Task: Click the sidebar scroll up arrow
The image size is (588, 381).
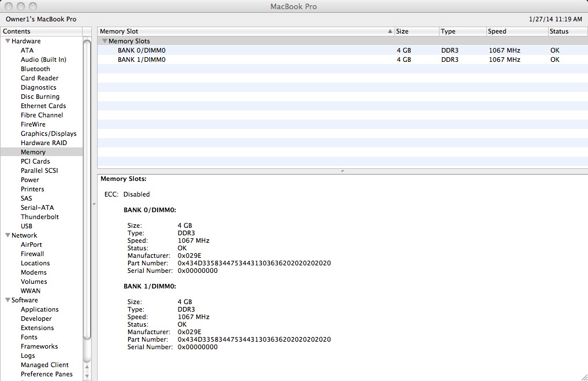Action: coord(87,367)
